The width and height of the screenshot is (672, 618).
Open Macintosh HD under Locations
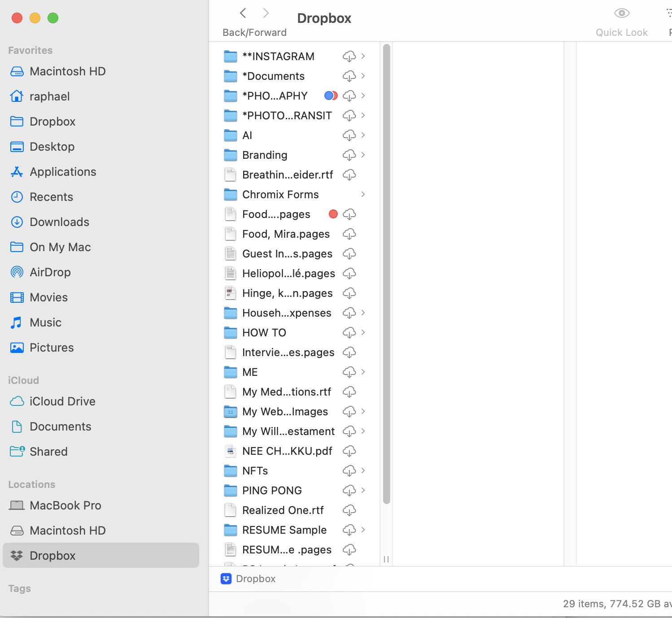tap(101, 531)
